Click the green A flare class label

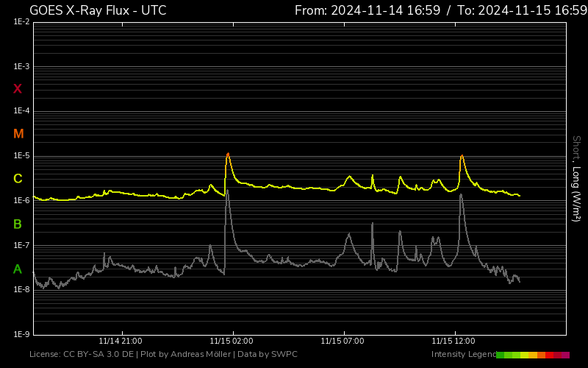[x=18, y=269]
